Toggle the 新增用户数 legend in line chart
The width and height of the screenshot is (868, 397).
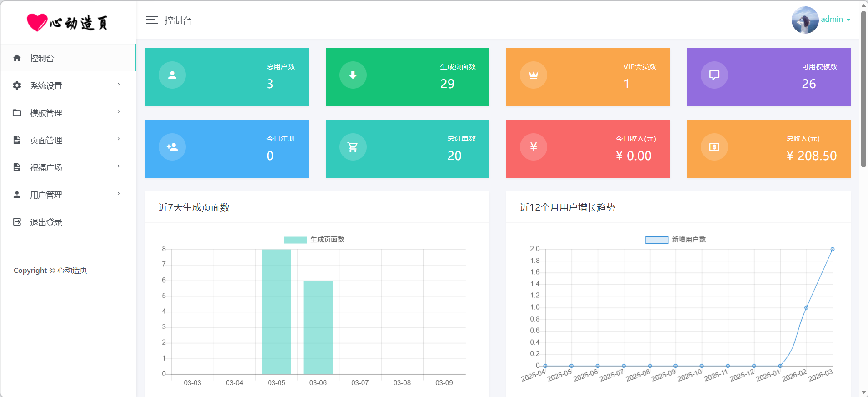(x=675, y=240)
